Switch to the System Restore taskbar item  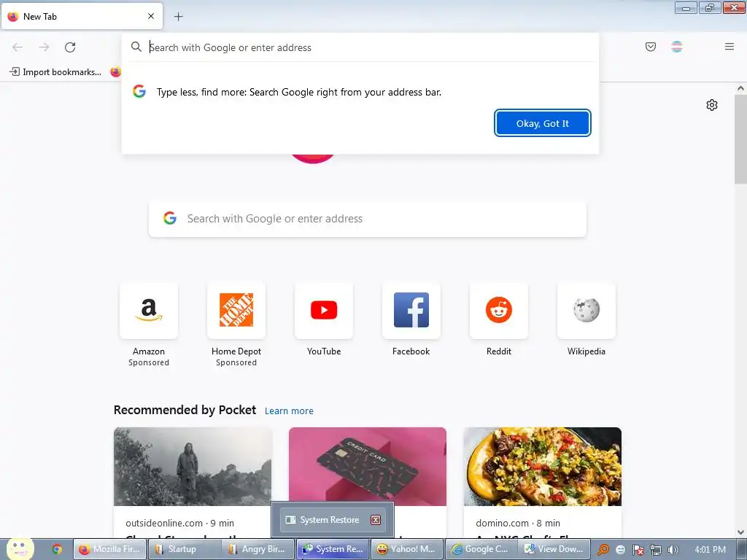pos(333,549)
